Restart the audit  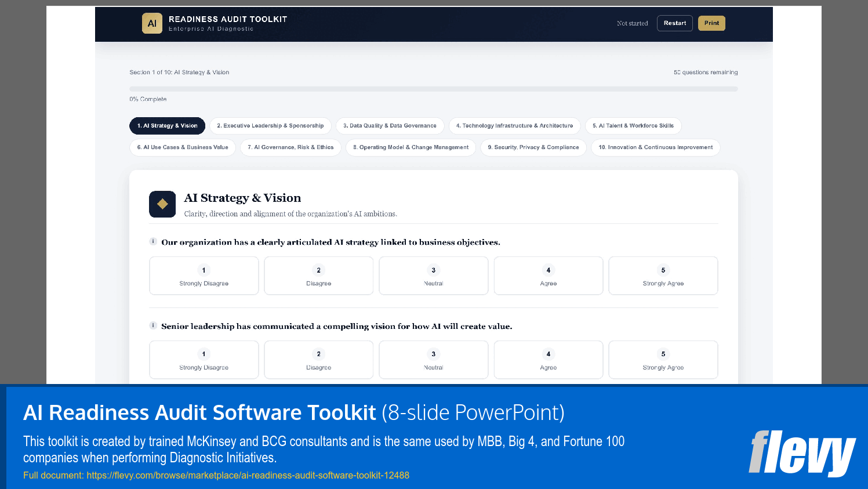click(675, 23)
